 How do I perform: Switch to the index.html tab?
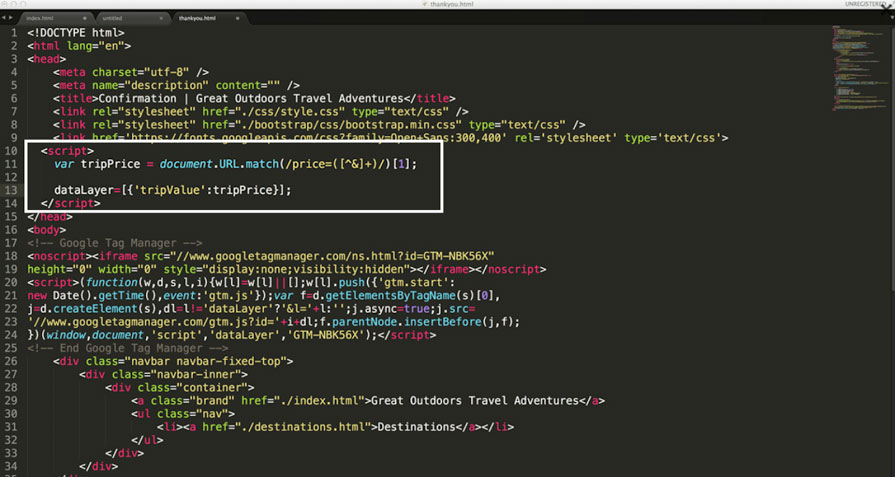55,18
